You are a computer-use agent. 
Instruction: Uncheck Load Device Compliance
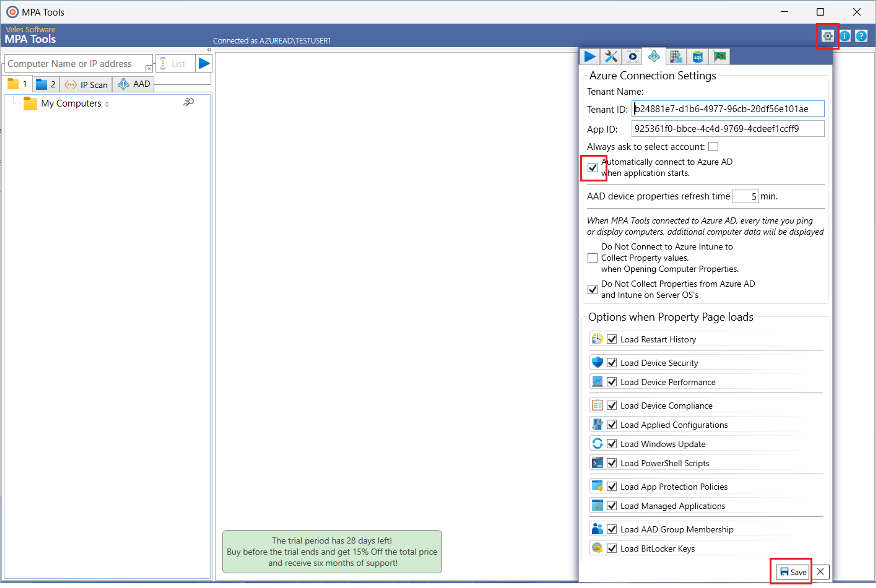(x=612, y=406)
